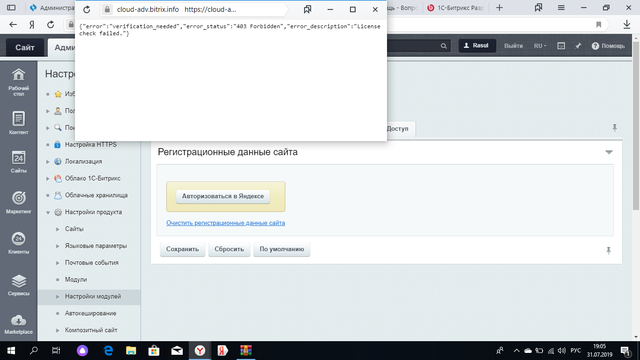Viewport: 640px width, 360px height.
Task: Open Рабочий стол sidebar section
Action: pos(18,82)
